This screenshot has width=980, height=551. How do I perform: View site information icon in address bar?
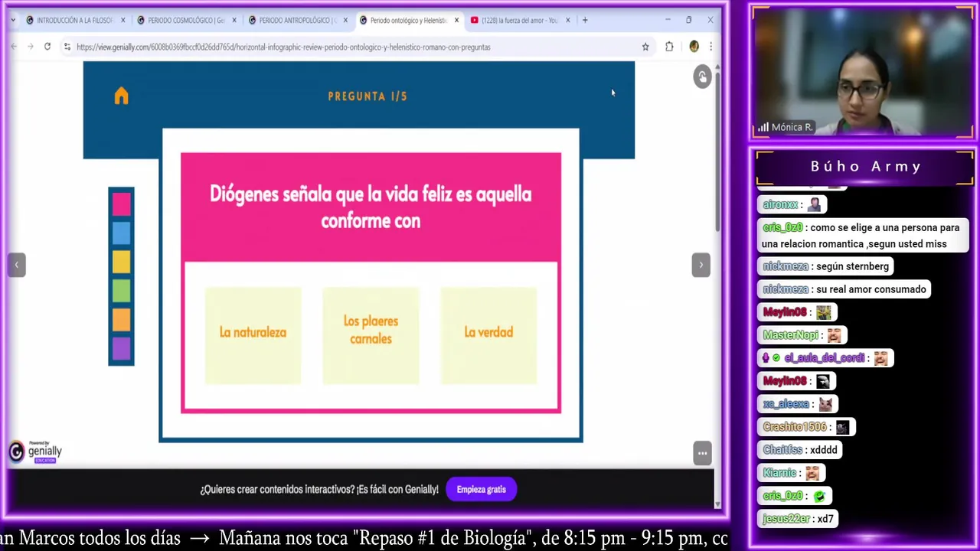(67, 47)
